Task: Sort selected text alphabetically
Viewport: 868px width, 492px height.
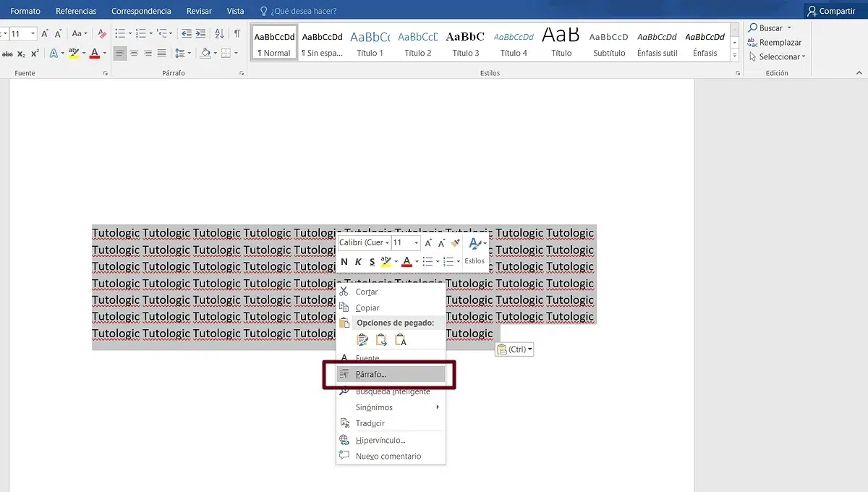Action: pyautogui.click(x=220, y=34)
